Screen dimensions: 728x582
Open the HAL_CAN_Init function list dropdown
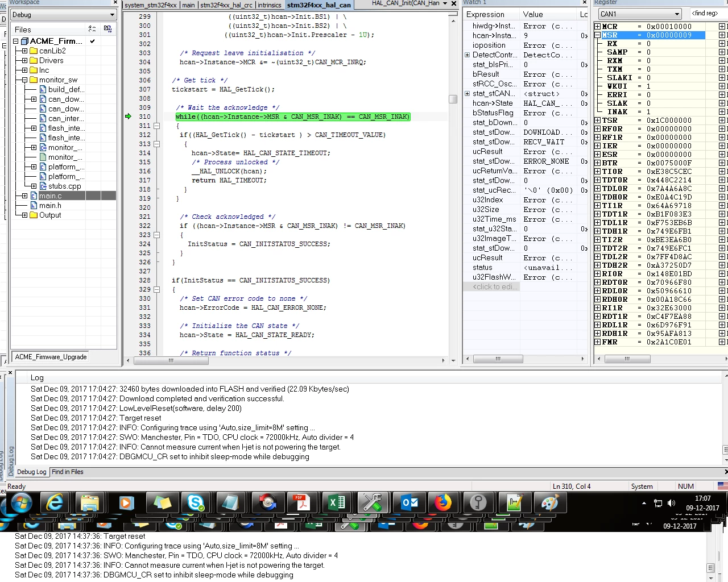click(x=444, y=3)
